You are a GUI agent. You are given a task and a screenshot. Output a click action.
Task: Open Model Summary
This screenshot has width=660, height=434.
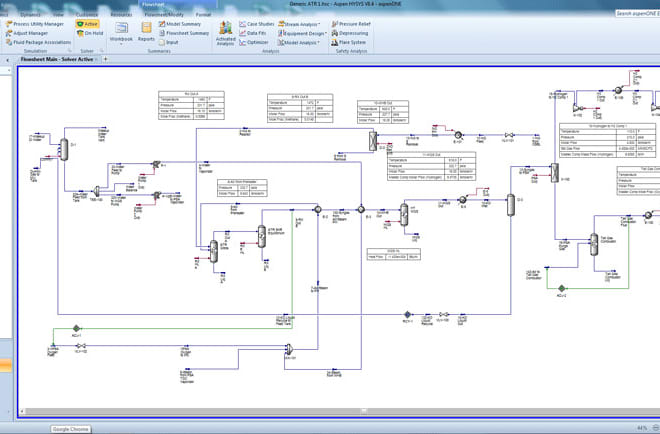tap(180, 24)
